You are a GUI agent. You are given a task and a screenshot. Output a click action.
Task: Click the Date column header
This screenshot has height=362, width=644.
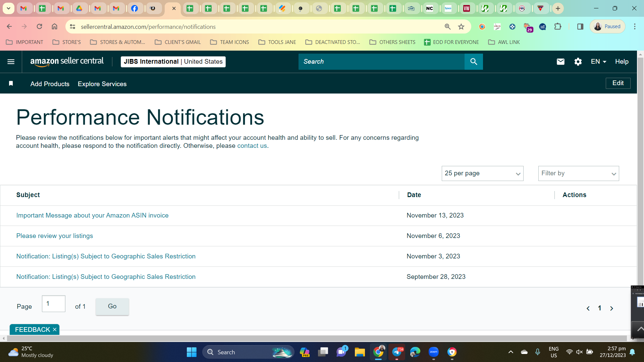[414, 195]
